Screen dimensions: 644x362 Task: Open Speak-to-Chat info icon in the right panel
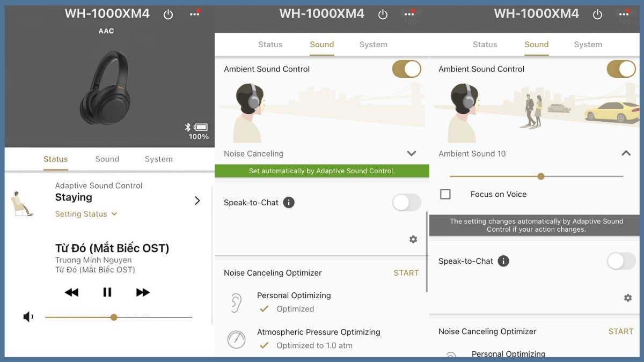click(503, 261)
